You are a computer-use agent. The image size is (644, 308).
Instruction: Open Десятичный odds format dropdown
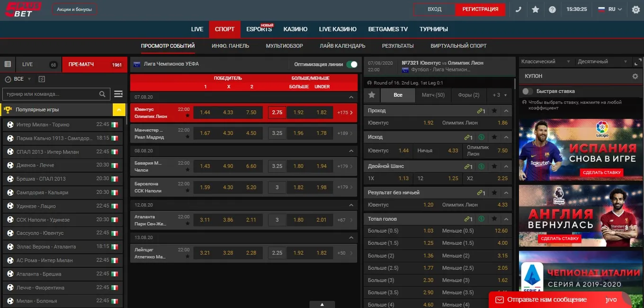tap(602, 62)
